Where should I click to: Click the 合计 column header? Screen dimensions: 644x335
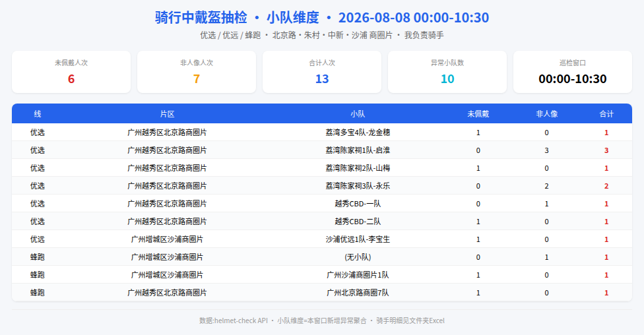coord(606,114)
